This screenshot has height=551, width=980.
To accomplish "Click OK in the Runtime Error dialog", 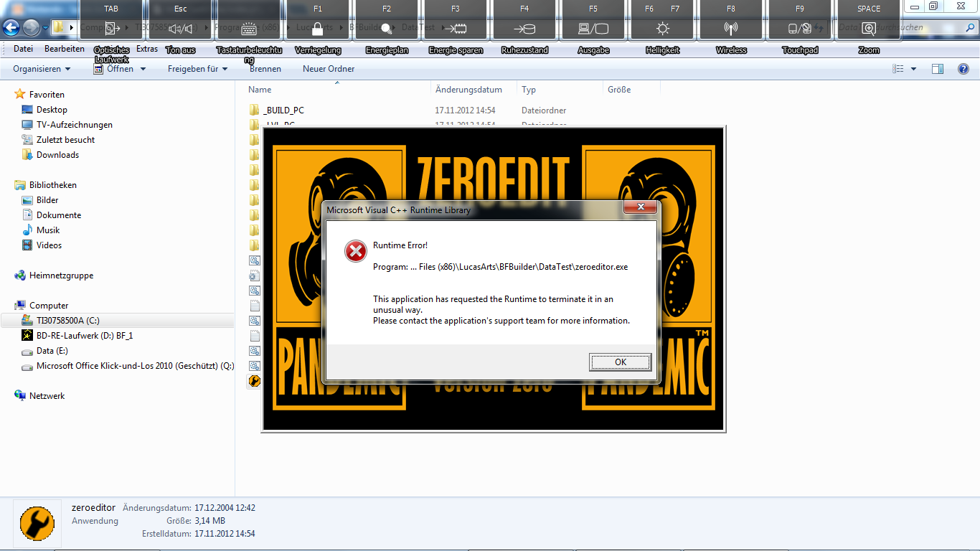I will tap(621, 362).
